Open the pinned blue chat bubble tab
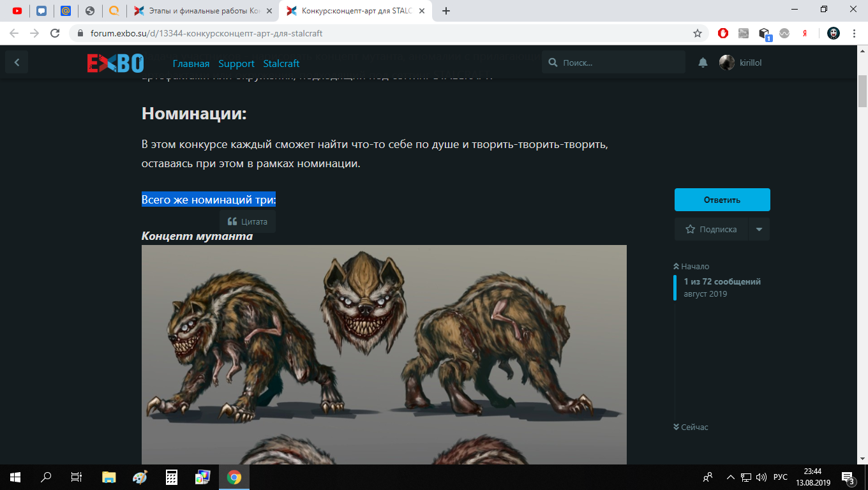This screenshot has width=868, height=490. point(41,11)
